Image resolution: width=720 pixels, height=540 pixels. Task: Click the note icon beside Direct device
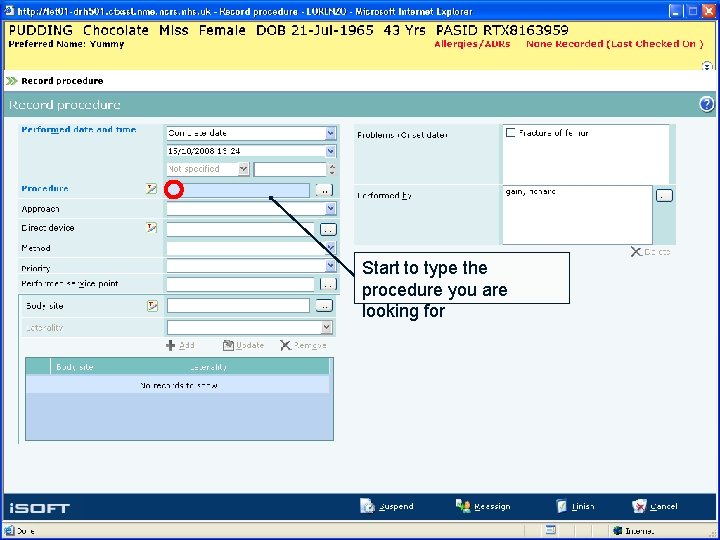pyautogui.click(x=152, y=227)
